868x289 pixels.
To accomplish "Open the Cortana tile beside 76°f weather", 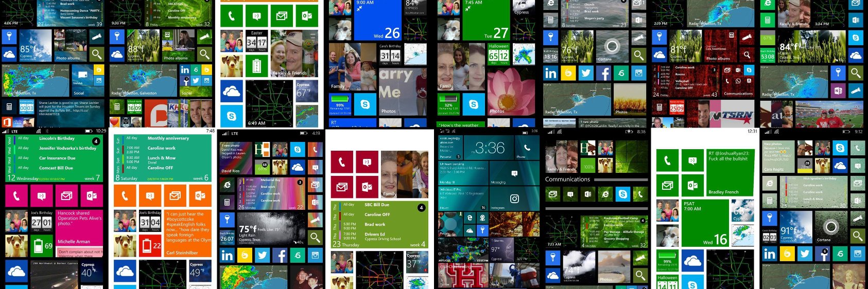I will point(611,47).
